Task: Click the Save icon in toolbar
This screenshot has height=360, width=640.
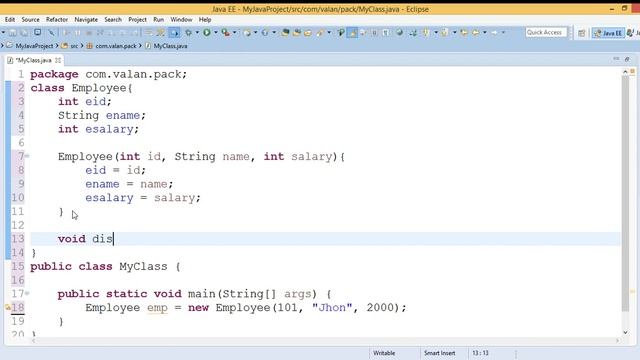Action: pyautogui.click(x=13, y=32)
